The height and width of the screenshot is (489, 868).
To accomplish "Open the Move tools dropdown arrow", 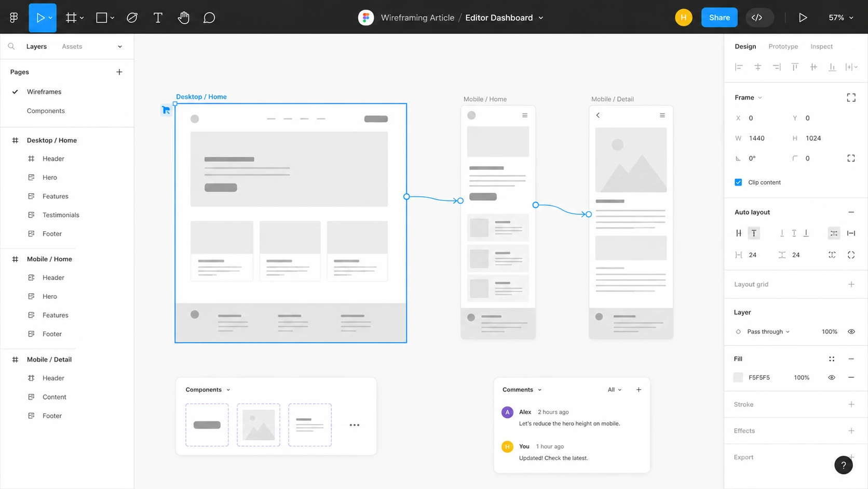I will pos(50,18).
